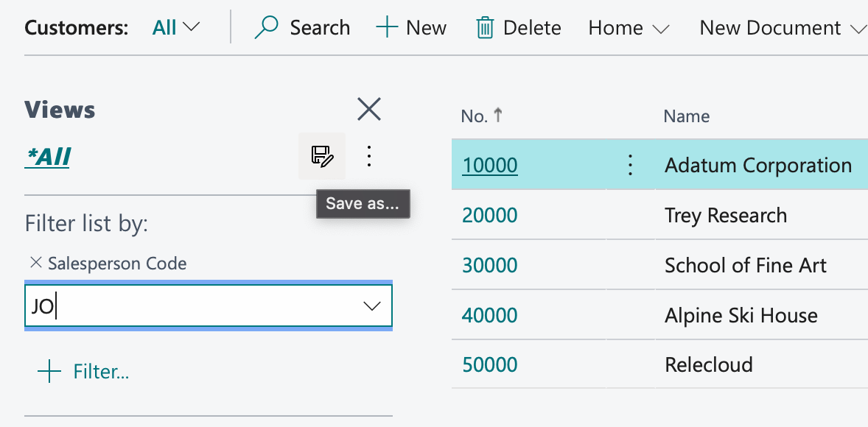Open customer number 30000
868x427 pixels.
coord(489,266)
